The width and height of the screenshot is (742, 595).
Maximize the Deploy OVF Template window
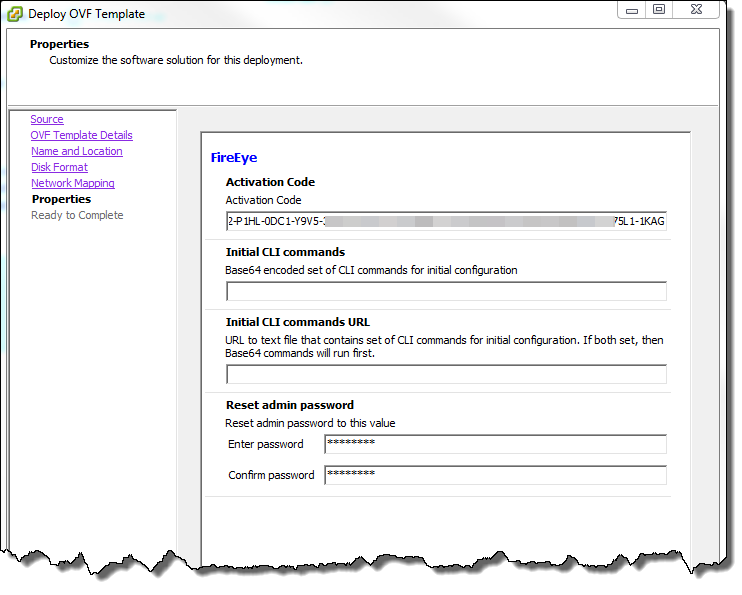tap(659, 9)
